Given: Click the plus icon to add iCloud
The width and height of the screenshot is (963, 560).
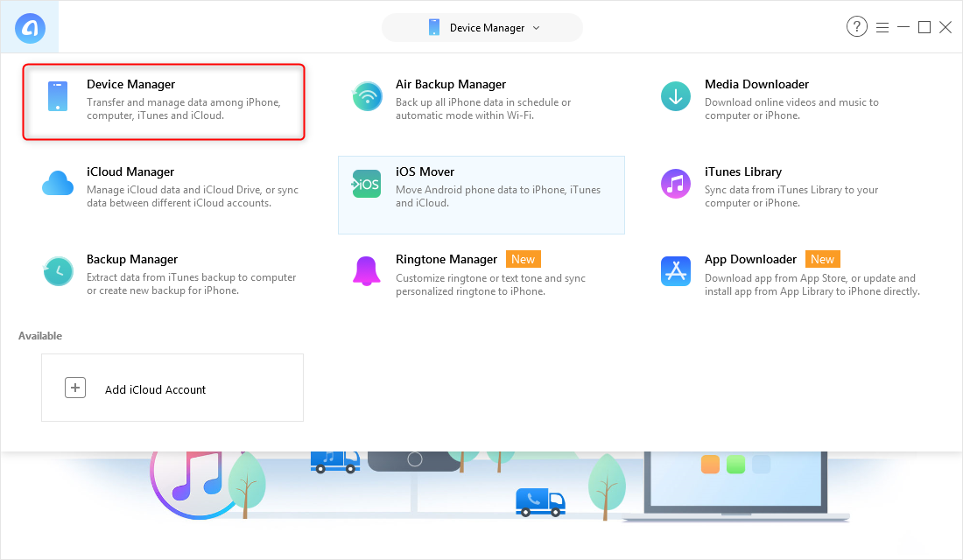Looking at the screenshot, I should [75, 388].
